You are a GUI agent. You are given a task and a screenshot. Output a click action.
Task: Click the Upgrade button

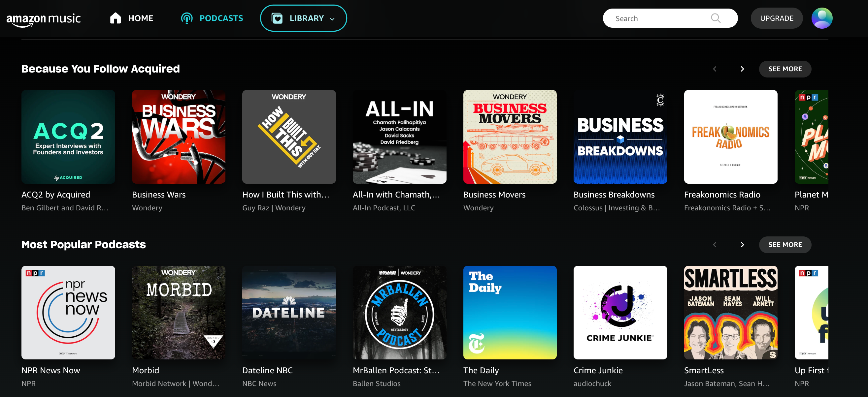pyautogui.click(x=776, y=18)
